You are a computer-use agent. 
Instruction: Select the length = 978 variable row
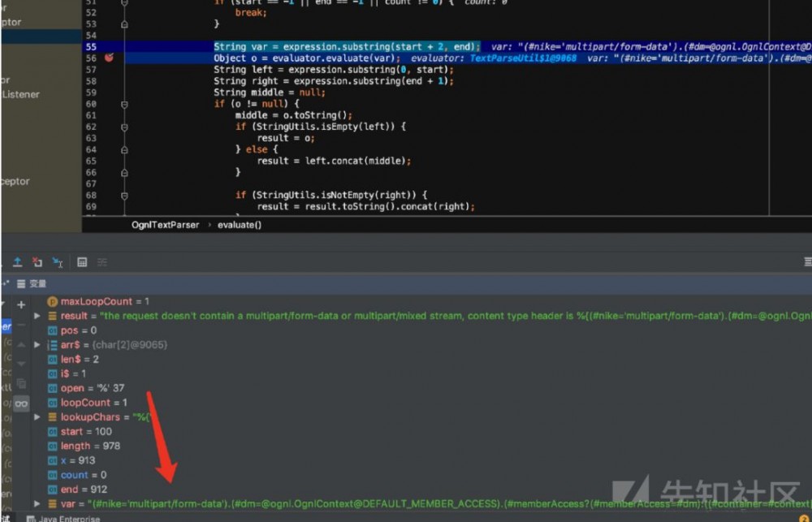(x=84, y=446)
